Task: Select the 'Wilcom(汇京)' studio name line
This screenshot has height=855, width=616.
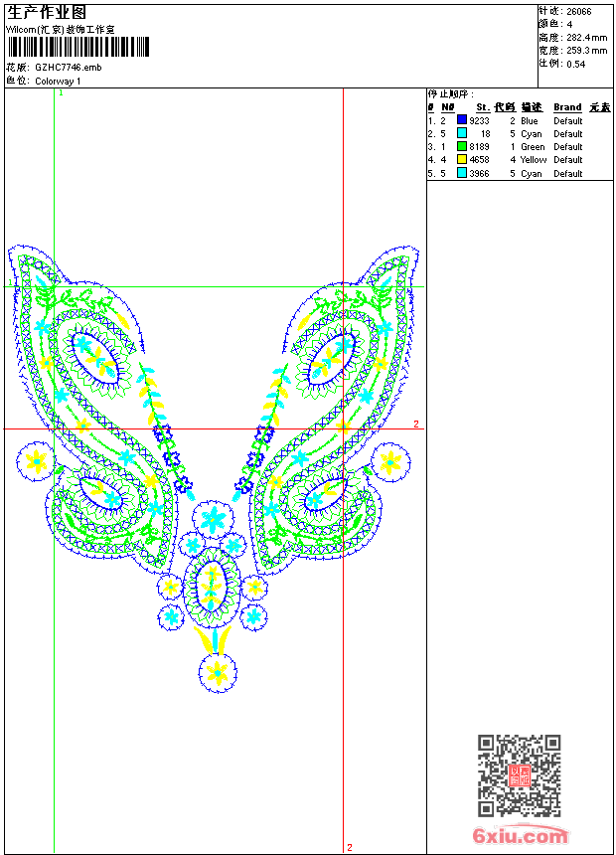Action: (x=61, y=30)
